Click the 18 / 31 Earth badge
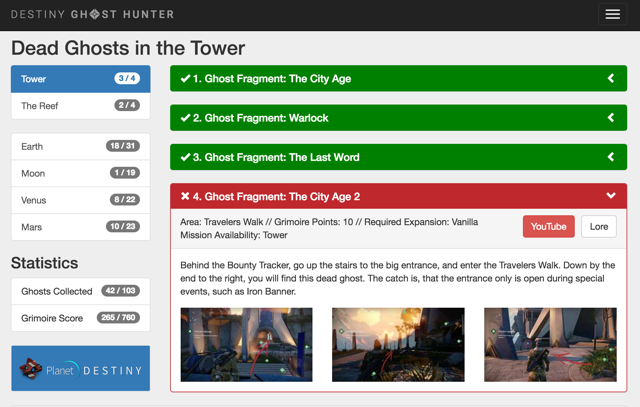The width and height of the screenshot is (640, 407). (x=123, y=146)
